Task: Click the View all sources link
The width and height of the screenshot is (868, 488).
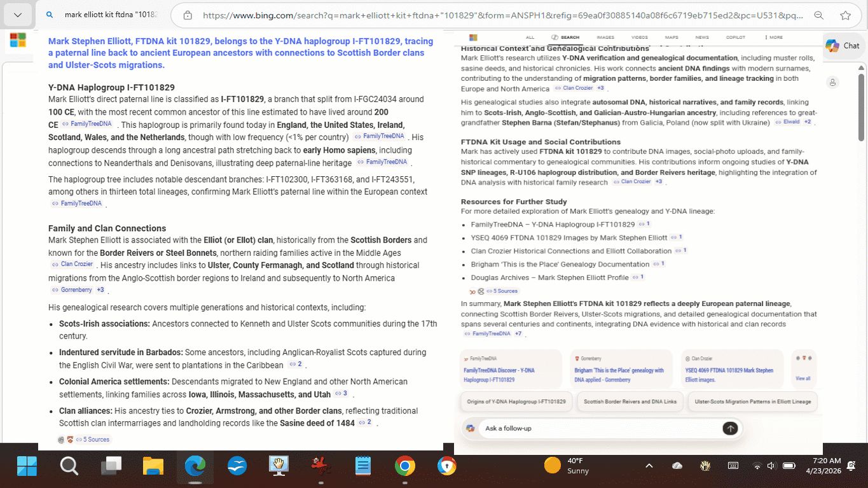Action: coord(803,379)
